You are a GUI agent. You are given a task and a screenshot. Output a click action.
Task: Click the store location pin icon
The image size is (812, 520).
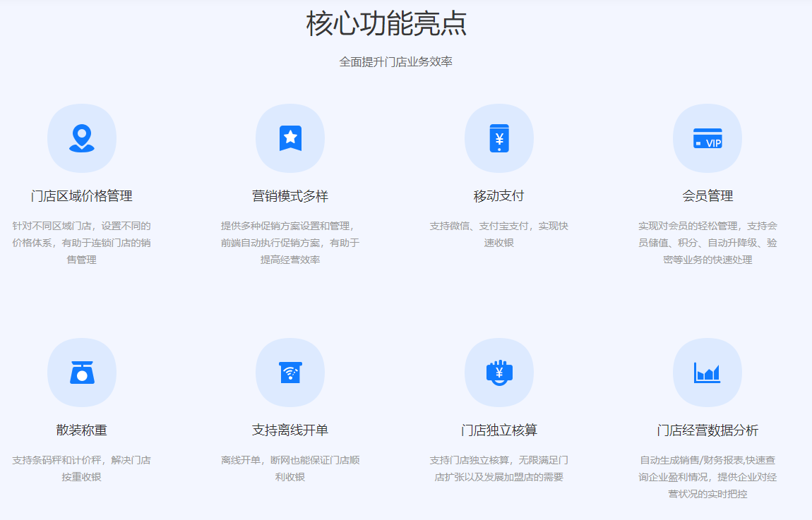click(x=82, y=138)
